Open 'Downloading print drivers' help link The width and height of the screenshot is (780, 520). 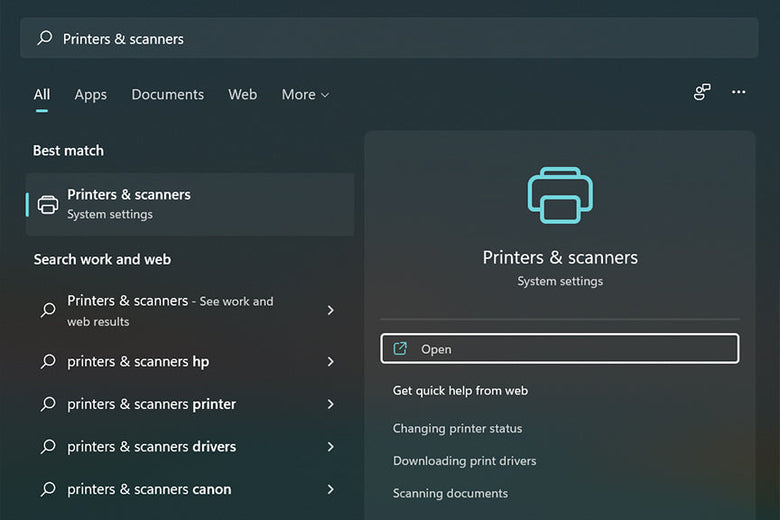point(464,461)
